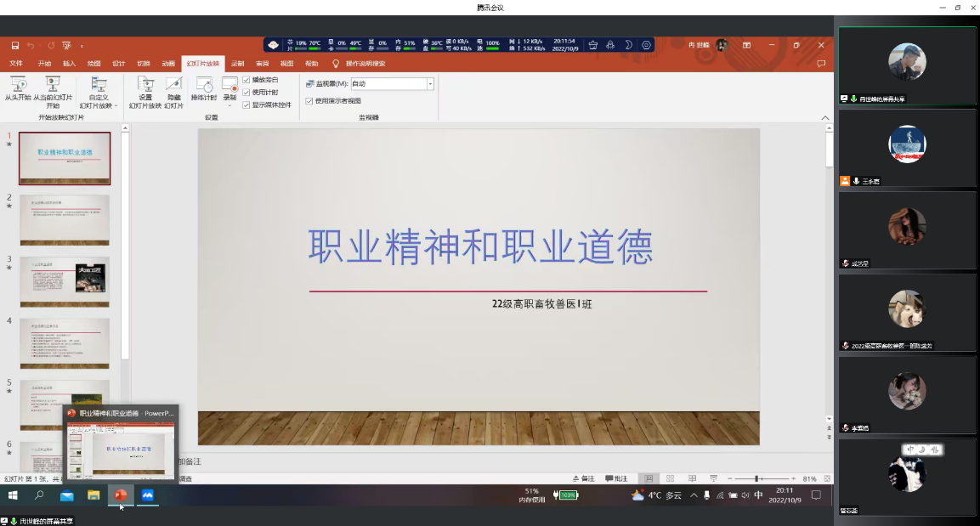Image resolution: width=980 pixels, height=526 pixels.
Task: Uncheck Use Presenter View (使用演示者视图)
Action: pyautogui.click(x=308, y=101)
